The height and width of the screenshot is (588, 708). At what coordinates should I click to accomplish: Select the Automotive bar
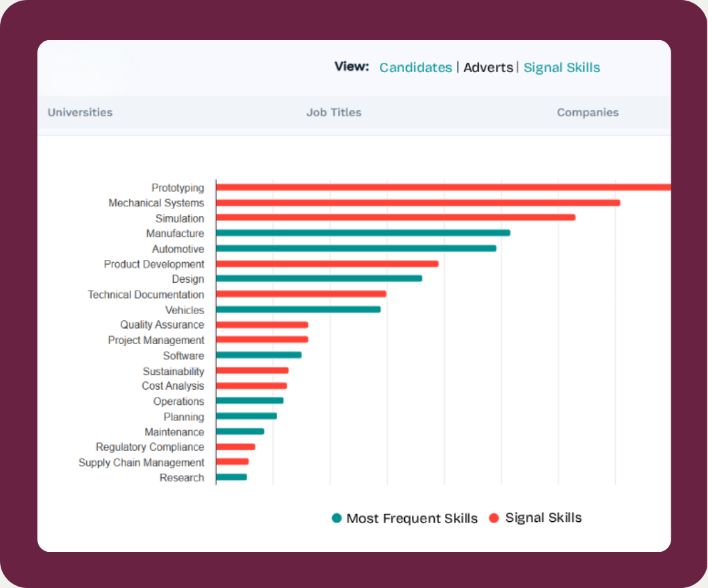pos(356,249)
